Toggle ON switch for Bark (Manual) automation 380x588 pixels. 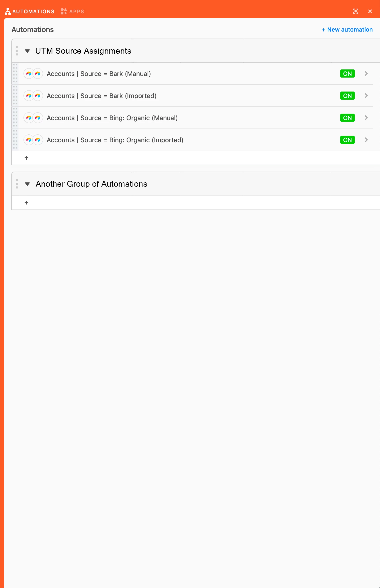(347, 73)
